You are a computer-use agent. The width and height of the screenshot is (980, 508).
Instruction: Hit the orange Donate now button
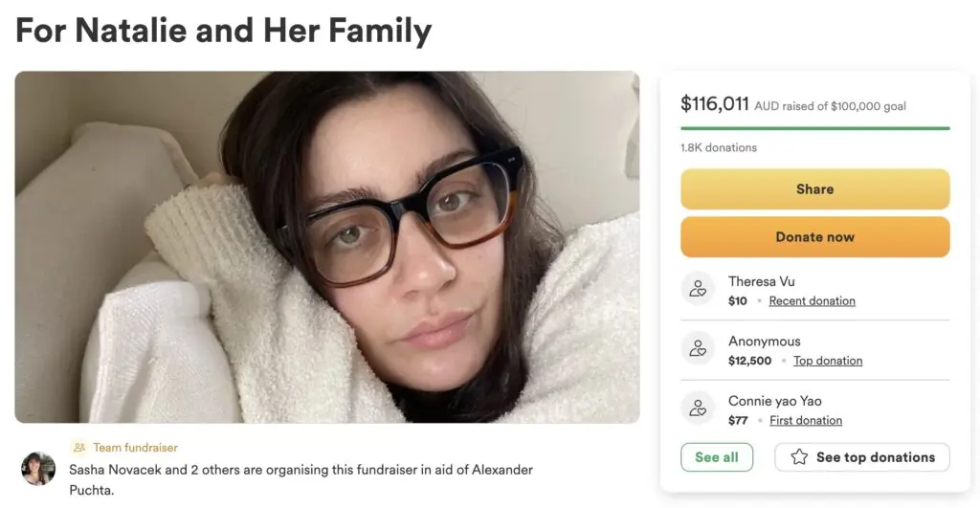pos(814,237)
